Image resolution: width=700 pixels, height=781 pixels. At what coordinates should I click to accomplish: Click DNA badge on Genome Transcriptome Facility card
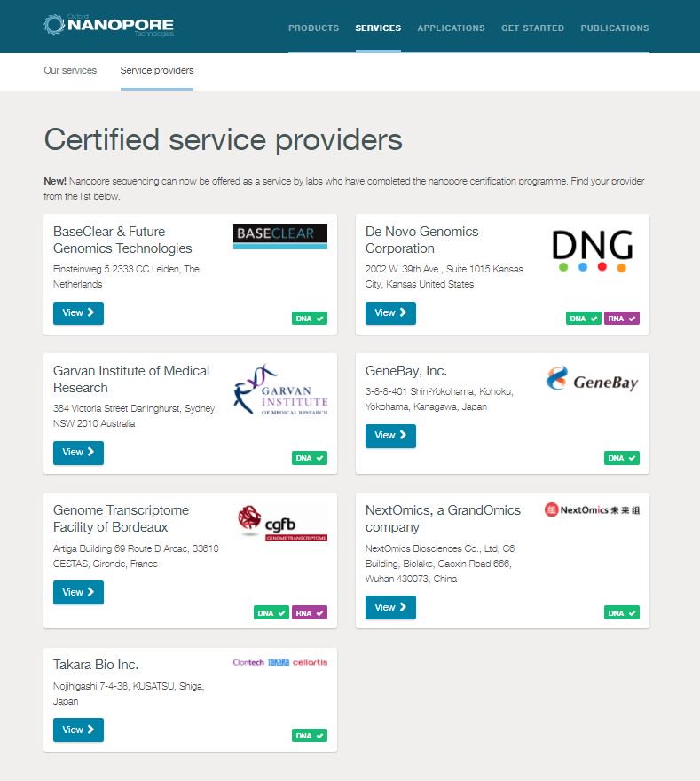click(x=271, y=612)
